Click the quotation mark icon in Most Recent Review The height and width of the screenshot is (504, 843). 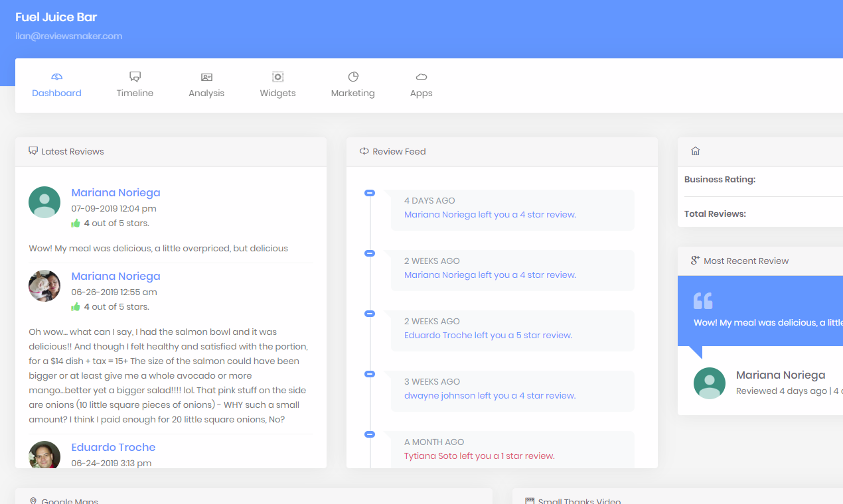[x=703, y=300]
